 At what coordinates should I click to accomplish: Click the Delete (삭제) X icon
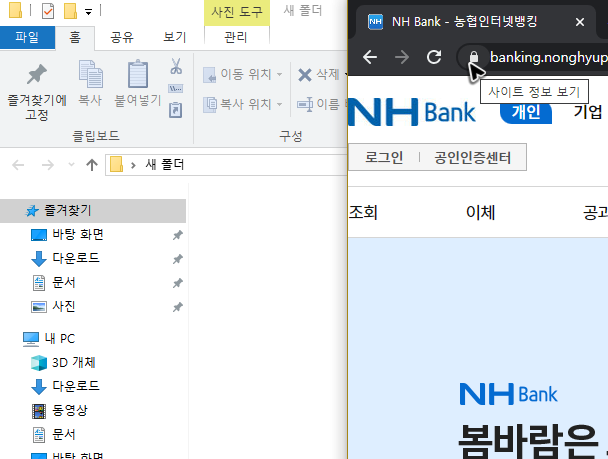305,74
